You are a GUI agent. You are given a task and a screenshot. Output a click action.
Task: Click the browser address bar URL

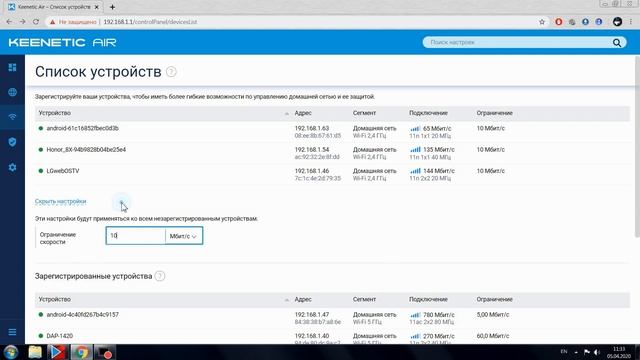coord(150,22)
